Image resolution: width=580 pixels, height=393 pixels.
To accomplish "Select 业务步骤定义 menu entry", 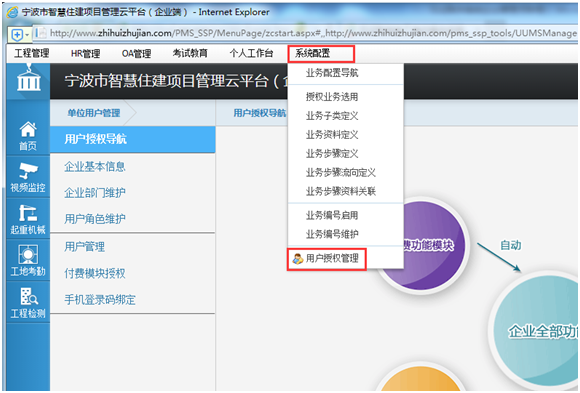I will [332, 154].
